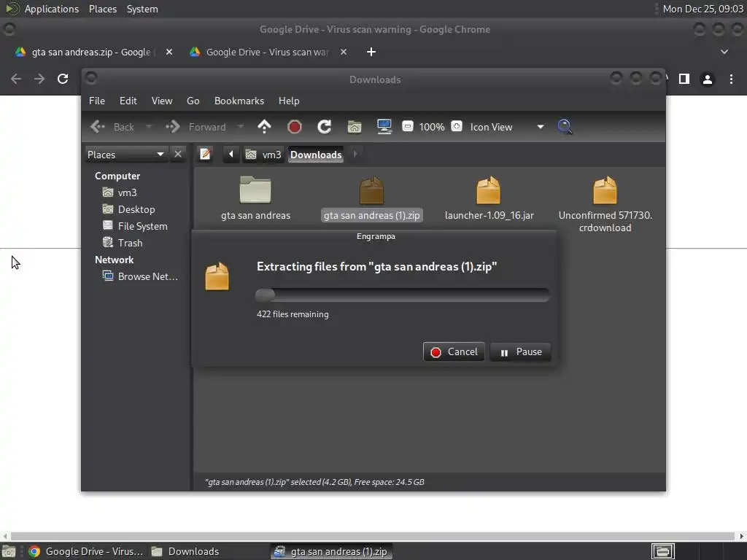
Task: Select gta san andreas (1).zip archive
Action: click(371, 198)
